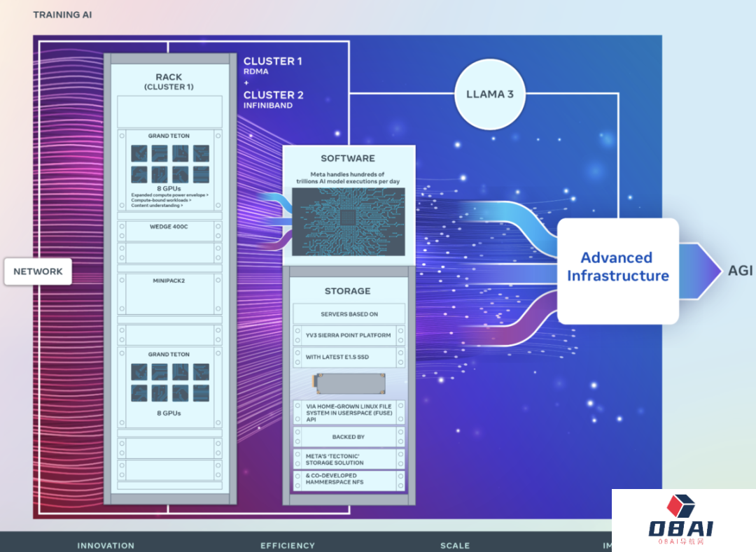Viewport: 756px width, 552px height.
Task: Select the MINIPACK2 rack unit
Action: click(169, 293)
